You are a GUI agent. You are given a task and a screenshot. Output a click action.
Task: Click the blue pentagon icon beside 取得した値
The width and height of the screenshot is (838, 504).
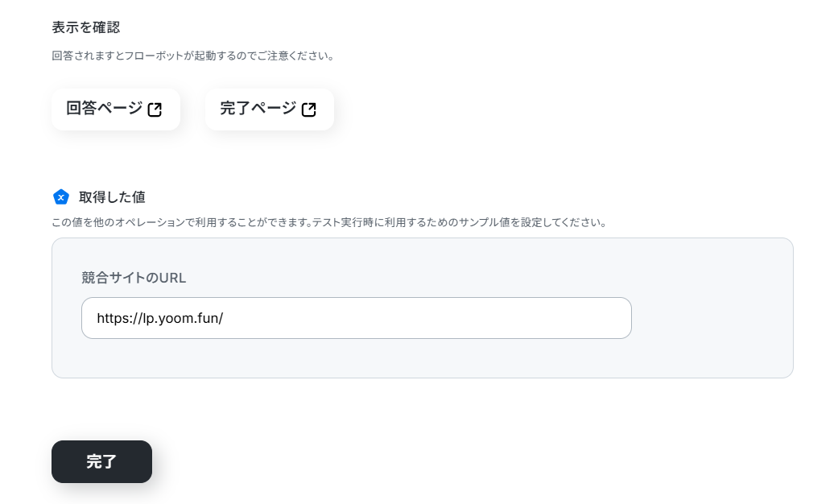(x=60, y=197)
